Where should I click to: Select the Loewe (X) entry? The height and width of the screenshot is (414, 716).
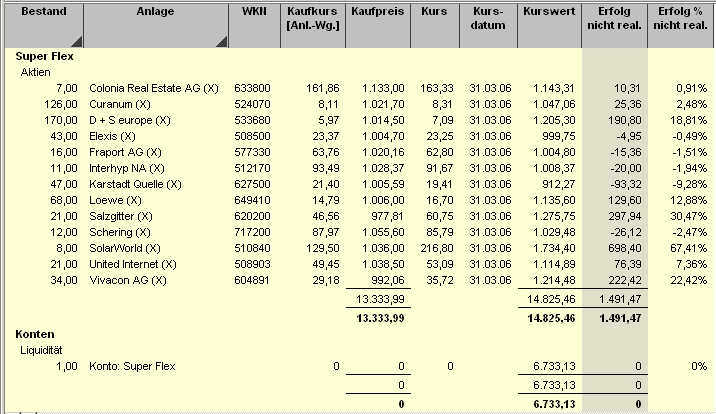(x=115, y=200)
